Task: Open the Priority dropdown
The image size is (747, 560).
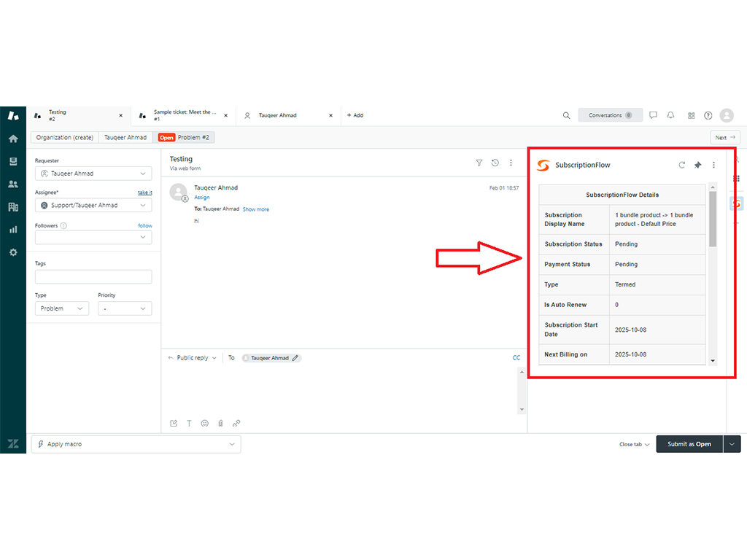Action: 125,308
